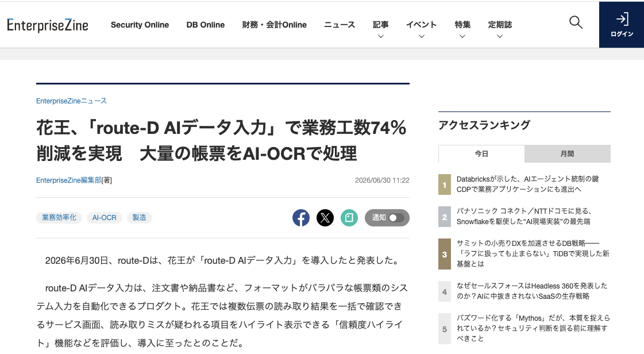Go to EnterpriseZine home logo
The image size is (644, 354).
pyautogui.click(x=48, y=25)
